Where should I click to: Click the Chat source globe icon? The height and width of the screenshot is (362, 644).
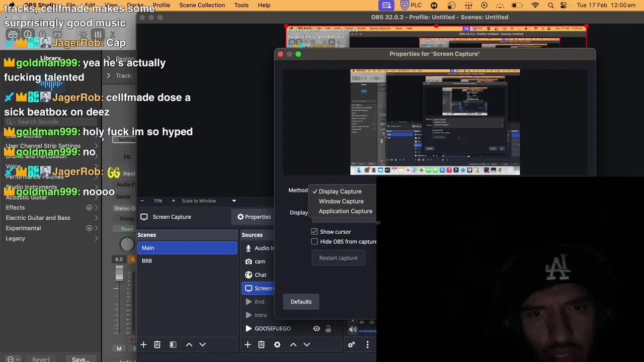pos(249,275)
